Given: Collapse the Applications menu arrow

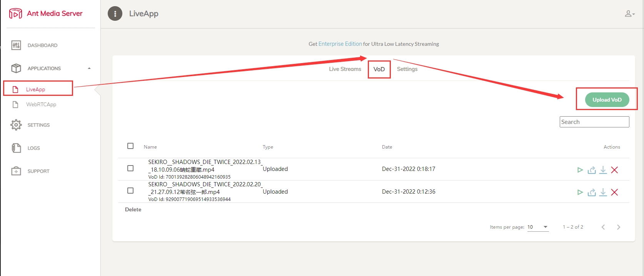Looking at the screenshot, I should click(x=89, y=69).
